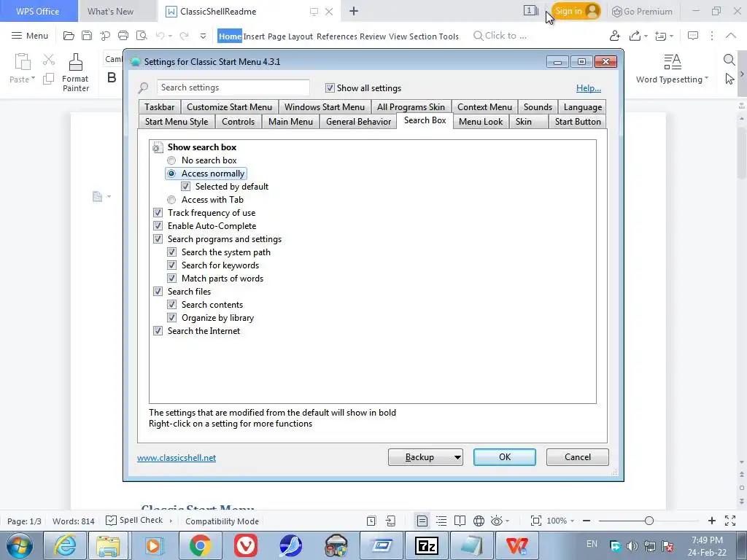Image resolution: width=747 pixels, height=560 pixels.
Task: Open the WPS Menu hamburger
Action: tap(29, 36)
